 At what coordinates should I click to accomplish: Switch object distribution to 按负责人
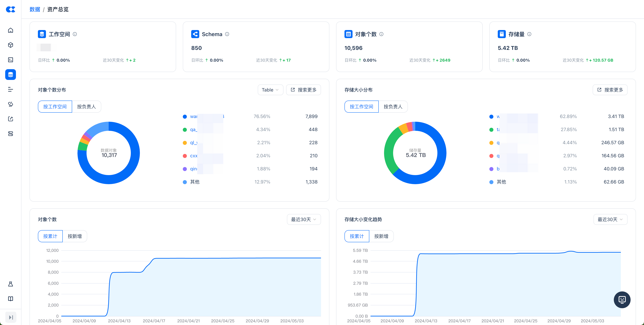pos(86,107)
